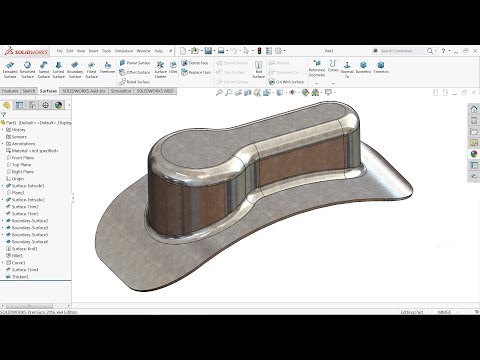Click the feature tree filter icon

[x=3, y=115]
